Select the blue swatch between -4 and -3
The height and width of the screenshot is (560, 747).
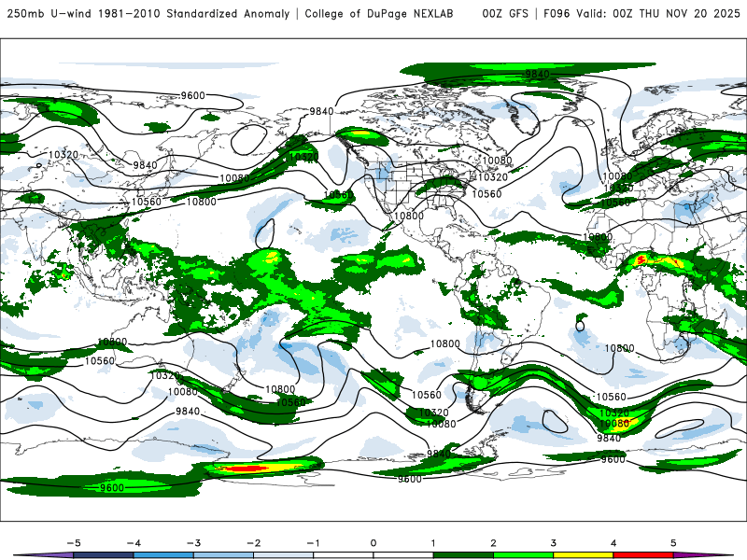(163, 555)
